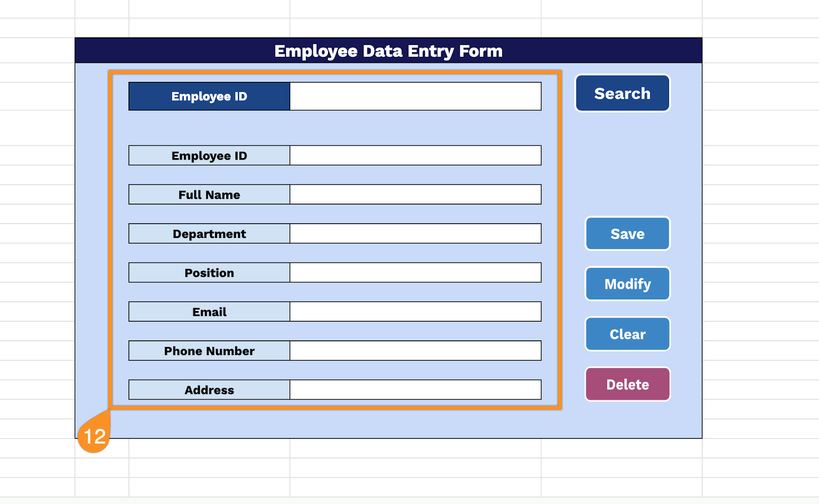The image size is (819, 504).
Task: Click the Save button
Action: 627,234
